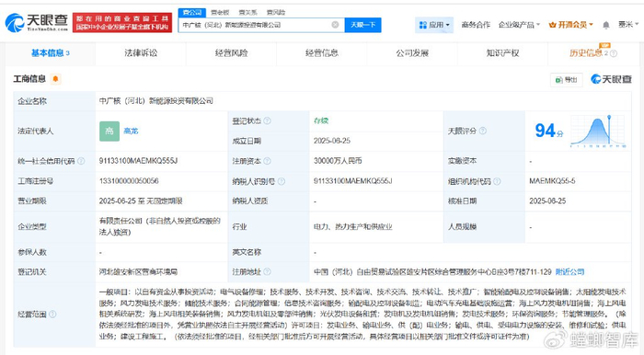Viewport: 644px width, 355px height.
Task: Select industry text 电力、热力生产和供应业
Action: (x=353, y=226)
